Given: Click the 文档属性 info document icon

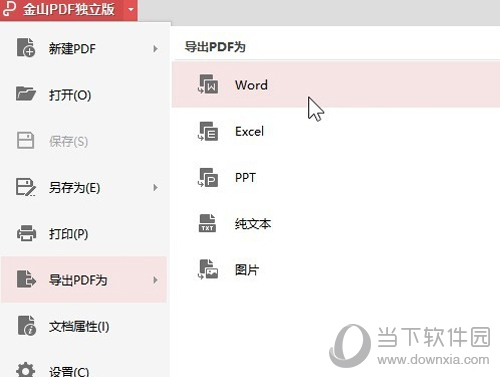Looking at the screenshot, I should pyautogui.click(x=26, y=325).
